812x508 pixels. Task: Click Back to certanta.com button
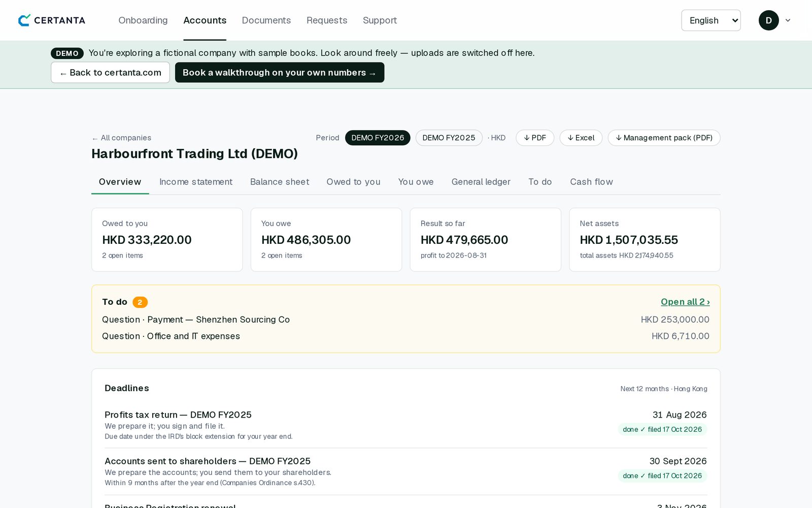(110, 73)
